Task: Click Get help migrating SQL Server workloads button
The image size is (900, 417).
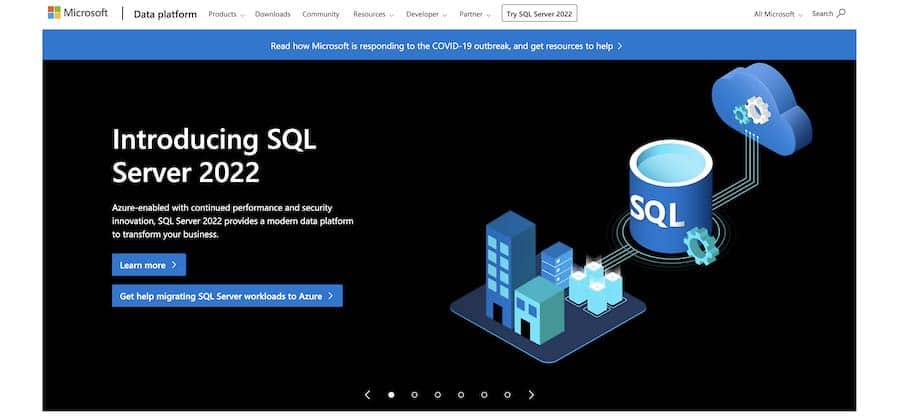Action: (x=227, y=296)
